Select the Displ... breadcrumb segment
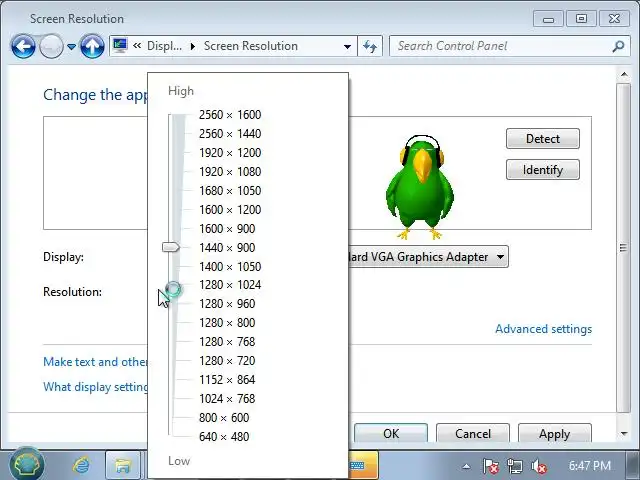The width and height of the screenshot is (640, 480). (x=164, y=46)
